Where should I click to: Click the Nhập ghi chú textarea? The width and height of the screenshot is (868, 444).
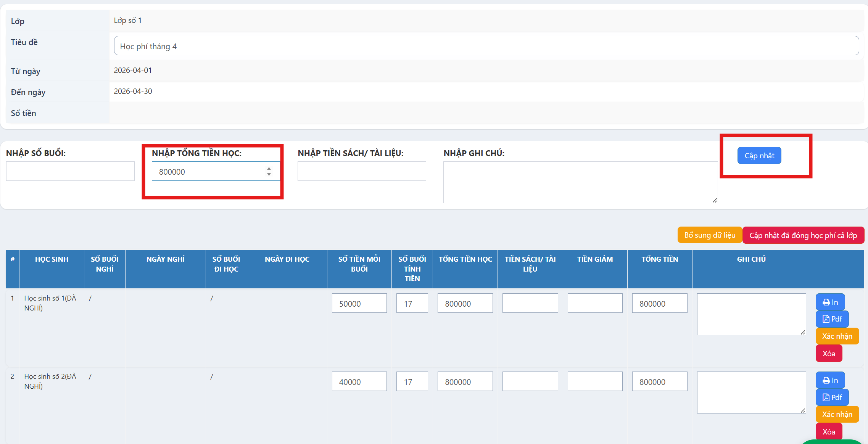coord(580,182)
